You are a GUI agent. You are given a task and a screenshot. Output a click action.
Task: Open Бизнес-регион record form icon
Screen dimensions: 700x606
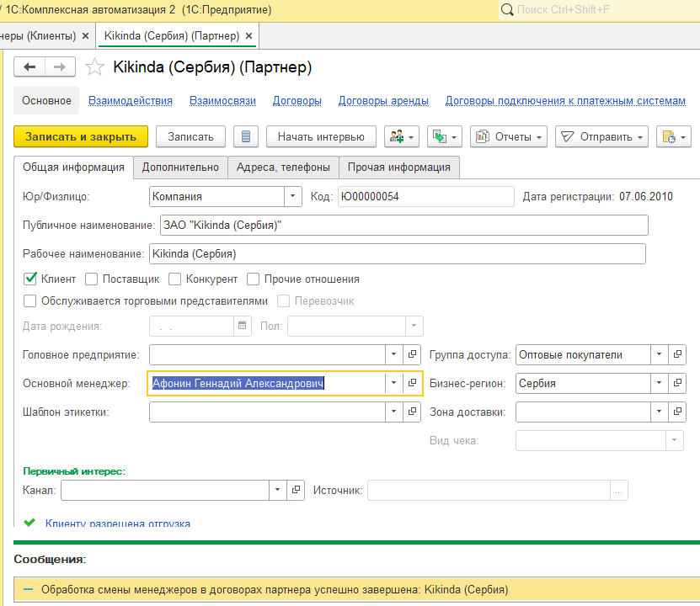coord(677,383)
